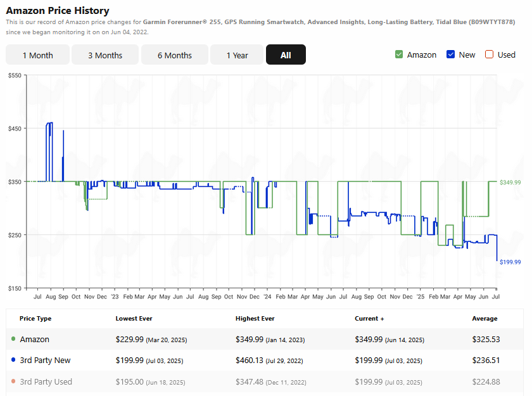Click the green dot beside Amazon row
The width and height of the screenshot is (532, 396).
(13, 338)
